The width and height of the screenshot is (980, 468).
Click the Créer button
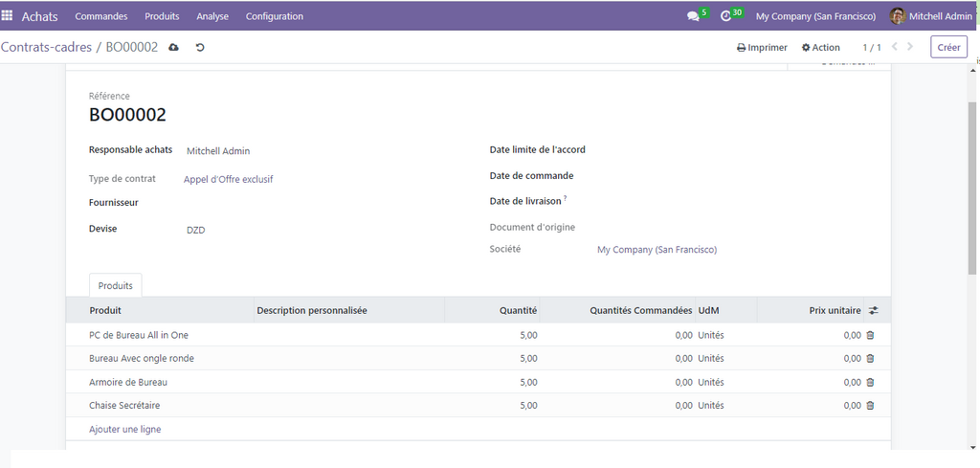(948, 47)
